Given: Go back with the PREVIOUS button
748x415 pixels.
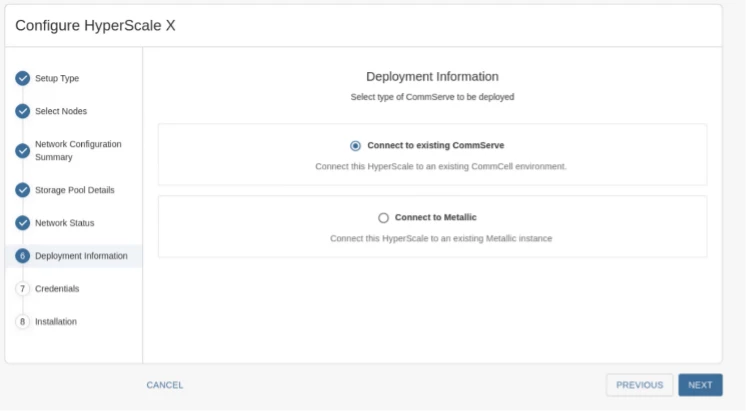Looking at the screenshot, I should point(639,385).
